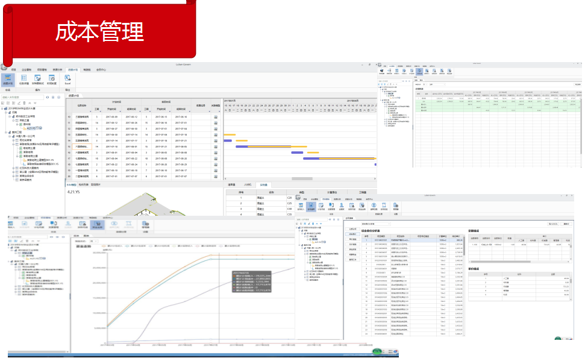Click the last ribbon icon in chart window's 设置 group
588x364 pixels.
tap(146, 224)
